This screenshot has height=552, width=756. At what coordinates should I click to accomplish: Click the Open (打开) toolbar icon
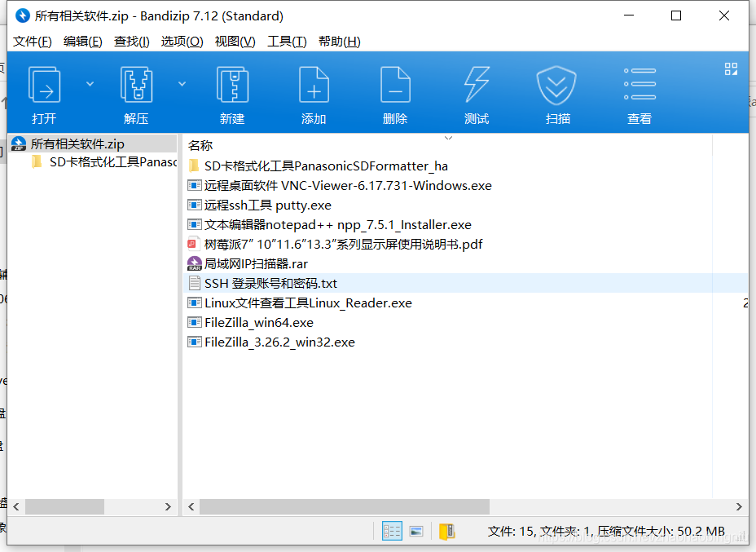pyautogui.click(x=44, y=85)
